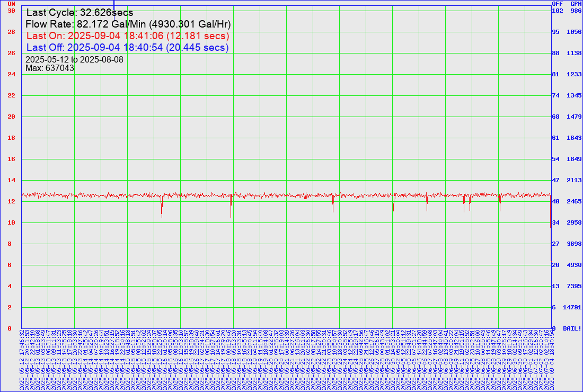The image size is (583, 392).
Task: Click the "1056" value in the GPH column
Action: pos(574,32)
